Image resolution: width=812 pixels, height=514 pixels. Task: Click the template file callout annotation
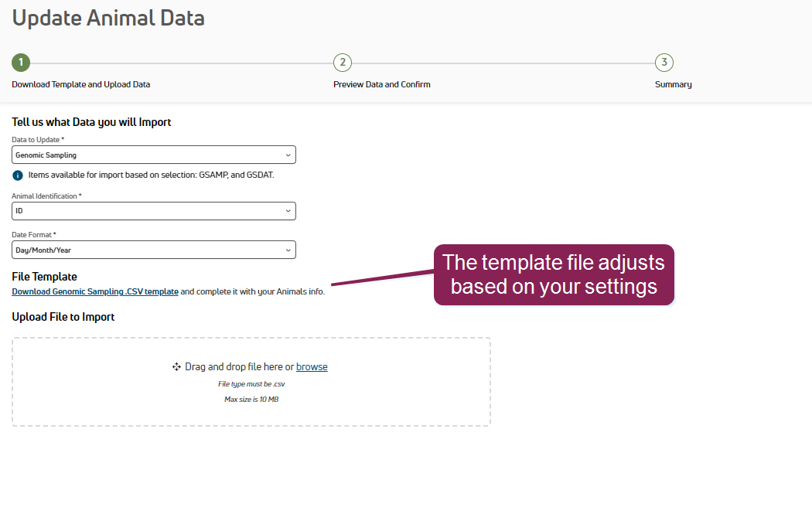(x=554, y=274)
